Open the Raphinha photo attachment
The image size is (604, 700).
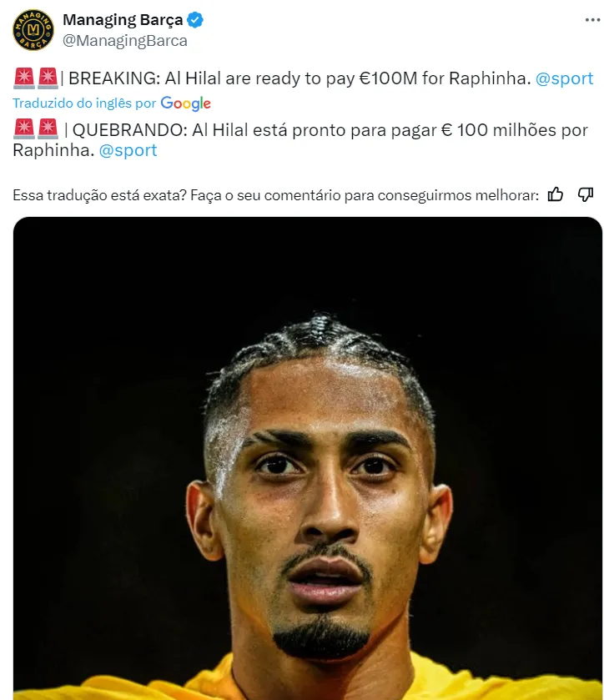[308, 458]
